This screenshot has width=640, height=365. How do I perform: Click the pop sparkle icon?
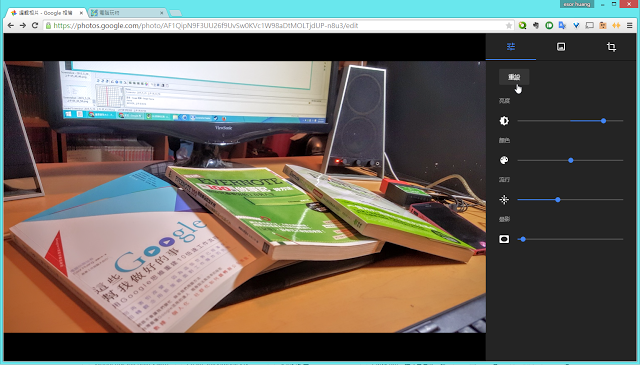coord(504,200)
